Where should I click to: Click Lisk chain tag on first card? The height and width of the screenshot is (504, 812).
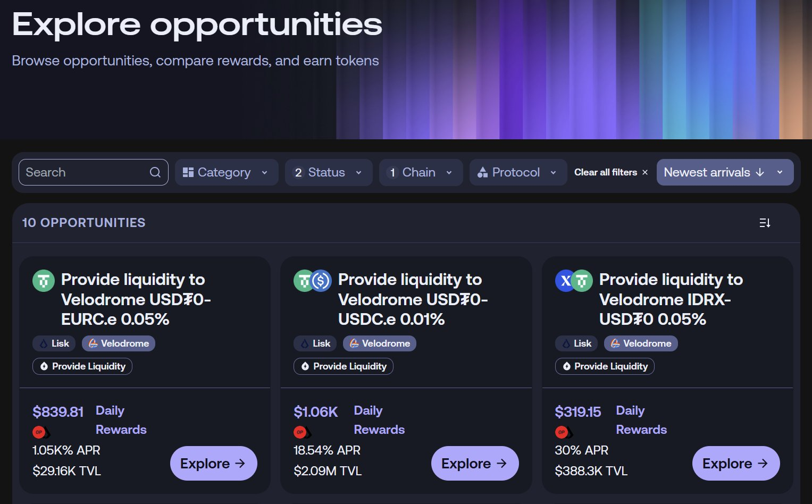(54, 343)
